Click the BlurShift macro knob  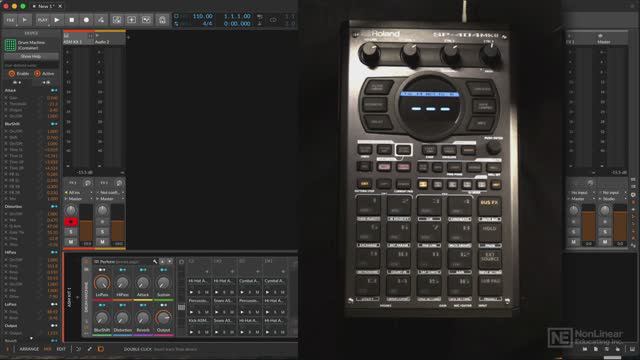click(102, 318)
